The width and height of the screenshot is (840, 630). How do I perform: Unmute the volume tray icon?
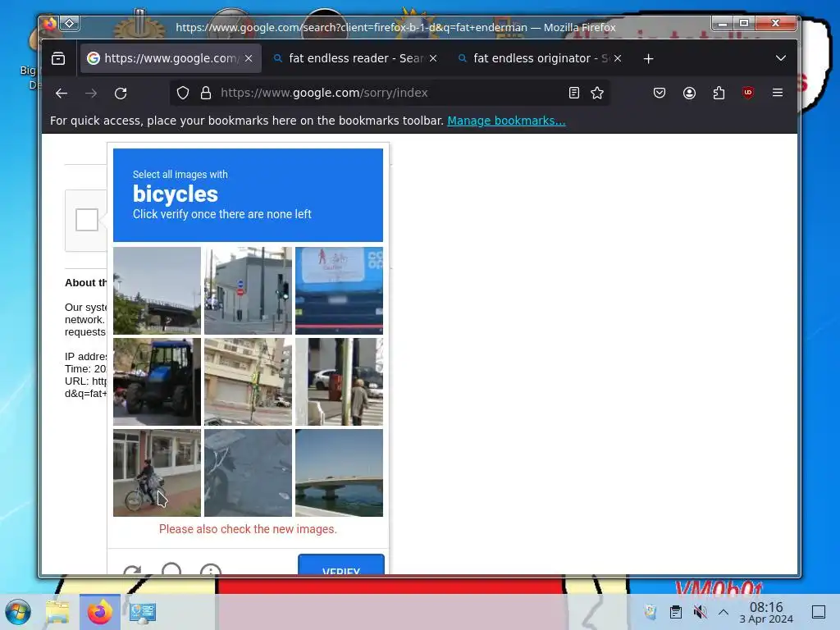[700, 612]
